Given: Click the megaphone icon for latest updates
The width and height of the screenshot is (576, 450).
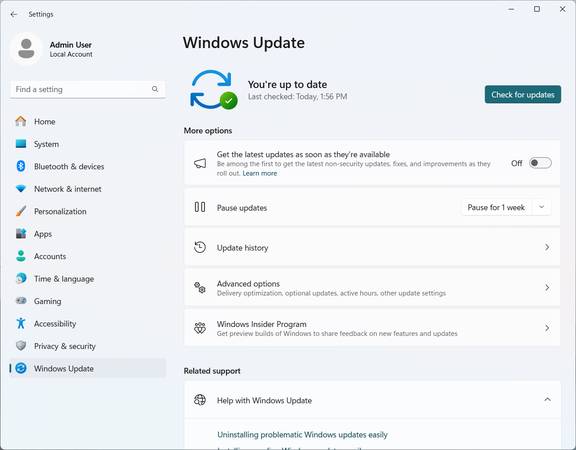Looking at the screenshot, I should [x=200, y=163].
